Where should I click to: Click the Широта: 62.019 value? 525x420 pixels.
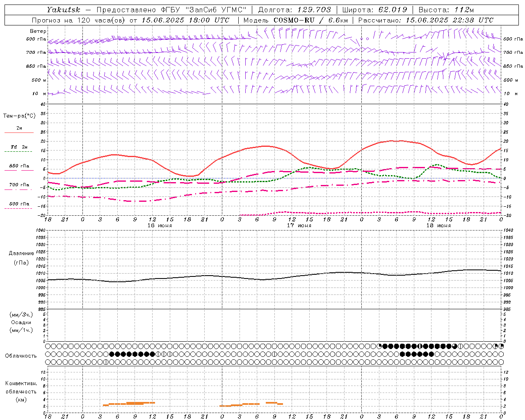(374, 10)
